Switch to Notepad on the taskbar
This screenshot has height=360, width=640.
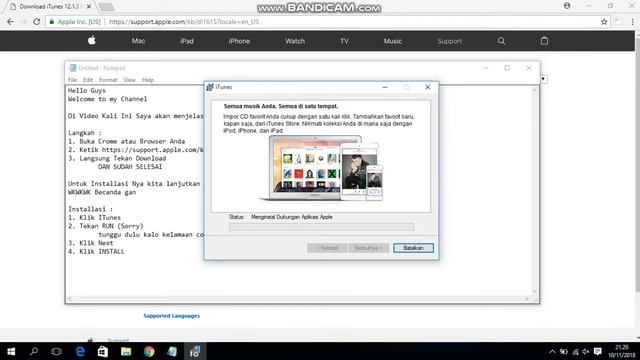coord(172,351)
